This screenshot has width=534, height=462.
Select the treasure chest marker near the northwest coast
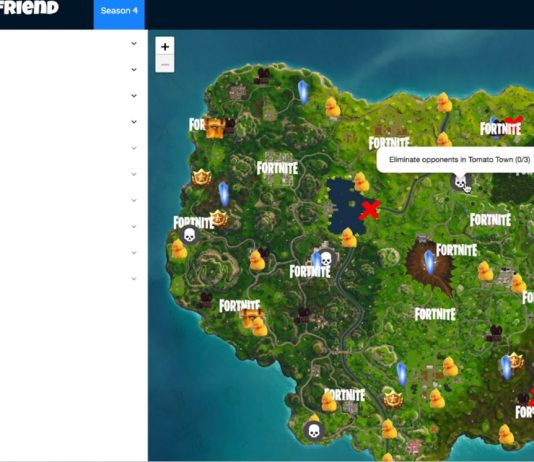point(216,128)
